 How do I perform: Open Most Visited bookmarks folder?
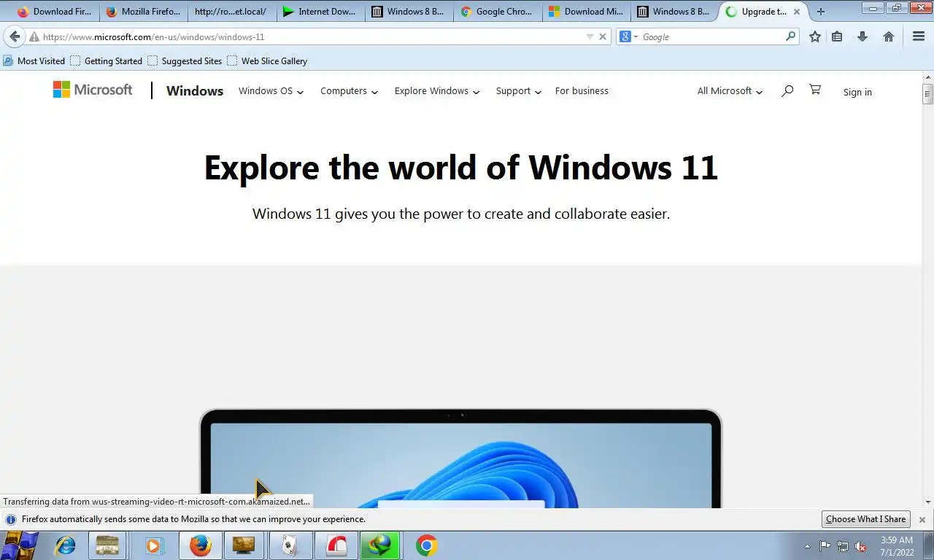pyautogui.click(x=34, y=61)
